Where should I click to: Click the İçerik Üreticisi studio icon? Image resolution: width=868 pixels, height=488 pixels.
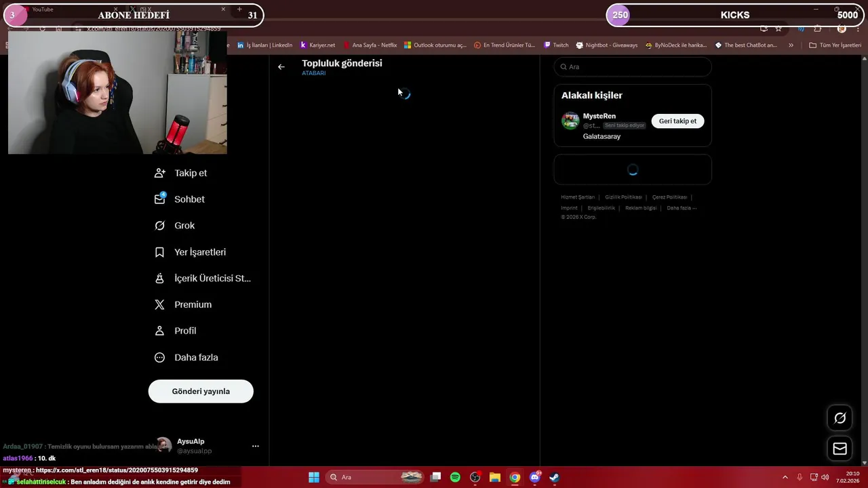pyautogui.click(x=160, y=279)
